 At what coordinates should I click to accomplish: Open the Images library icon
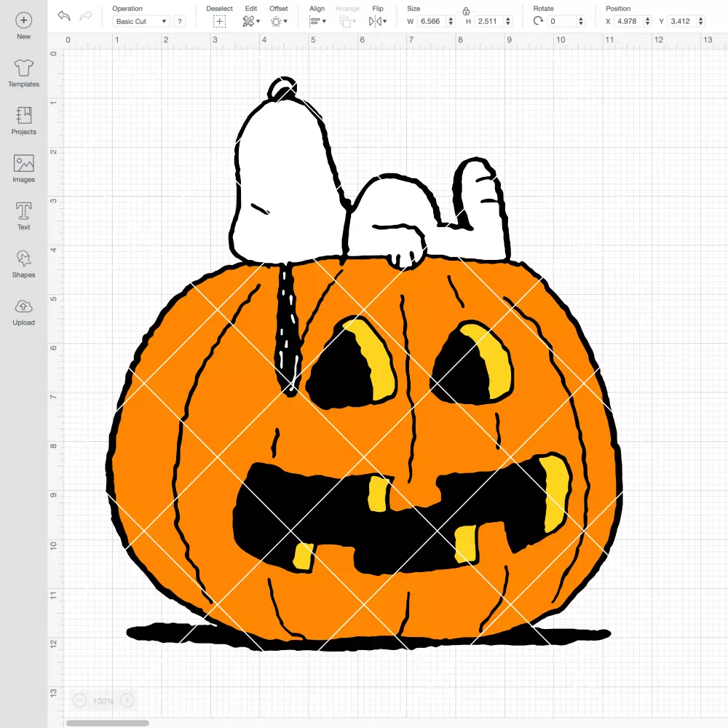coord(24,163)
